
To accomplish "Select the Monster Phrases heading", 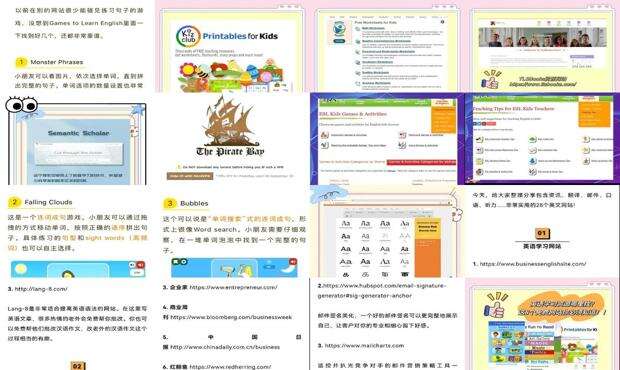I will (x=57, y=62).
